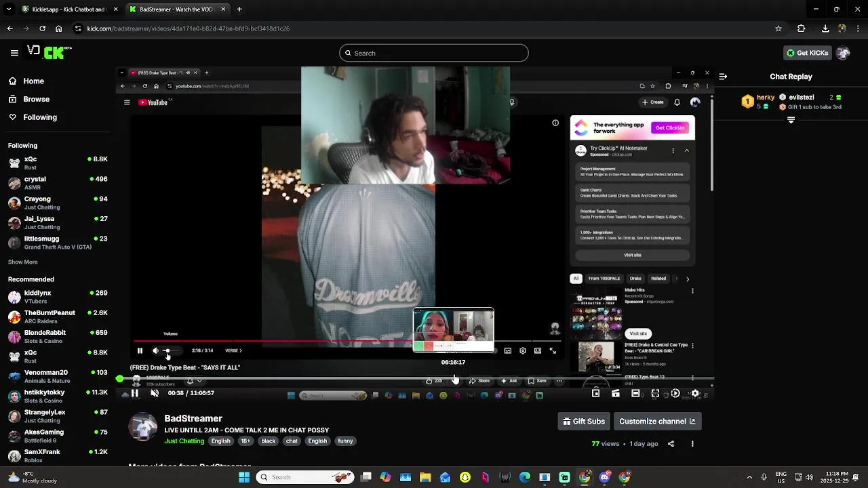868x488 pixels.
Task: Open crystal's ASMR channel
Action: [x=58, y=183]
